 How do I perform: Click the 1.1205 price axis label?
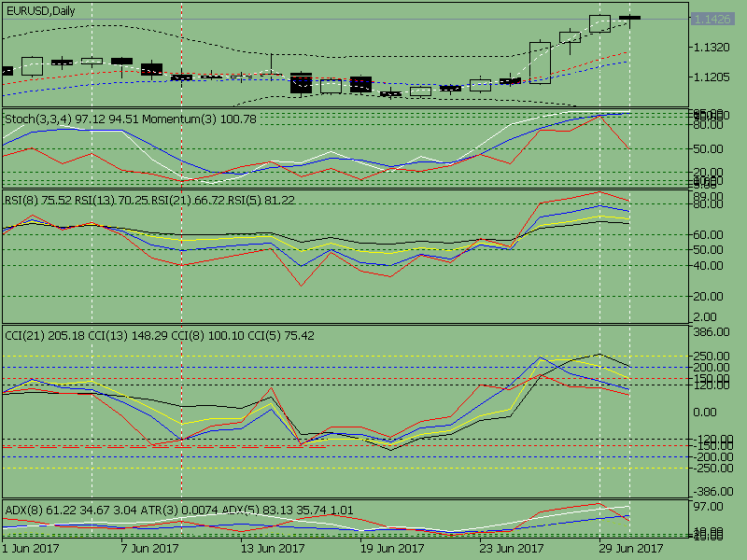[712, 77]
